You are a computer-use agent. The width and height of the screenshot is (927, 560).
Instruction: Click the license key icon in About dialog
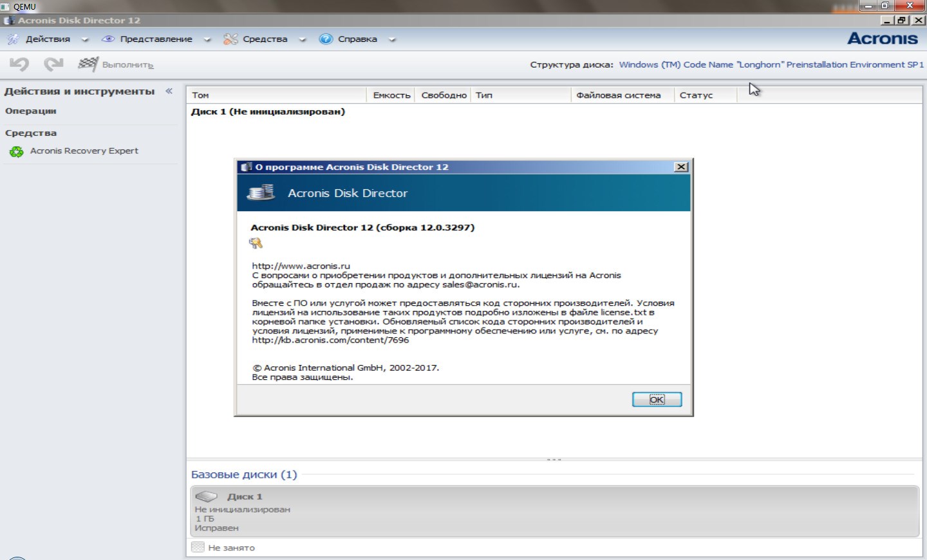point(256,243)
